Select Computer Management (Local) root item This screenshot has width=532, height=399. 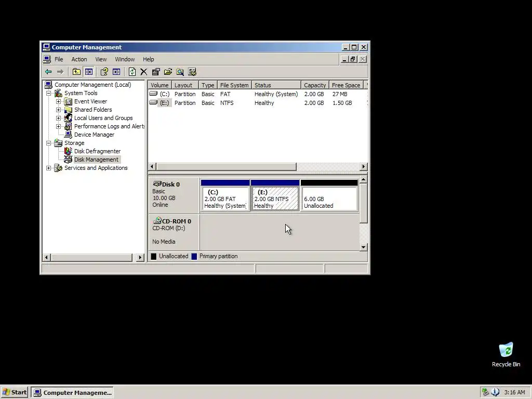click(x=92, y=85)
